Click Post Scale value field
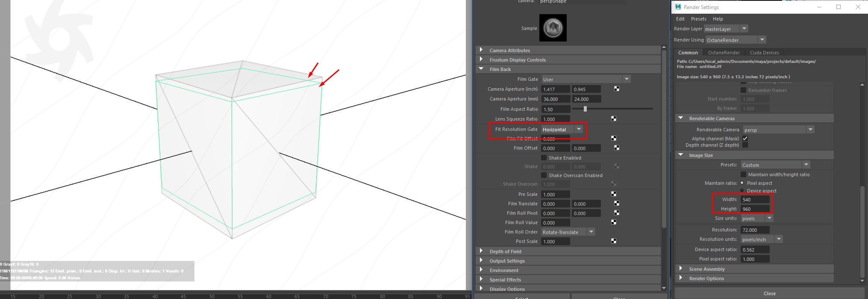This screenshot has width=868, height=299. [x=556, y=241]
